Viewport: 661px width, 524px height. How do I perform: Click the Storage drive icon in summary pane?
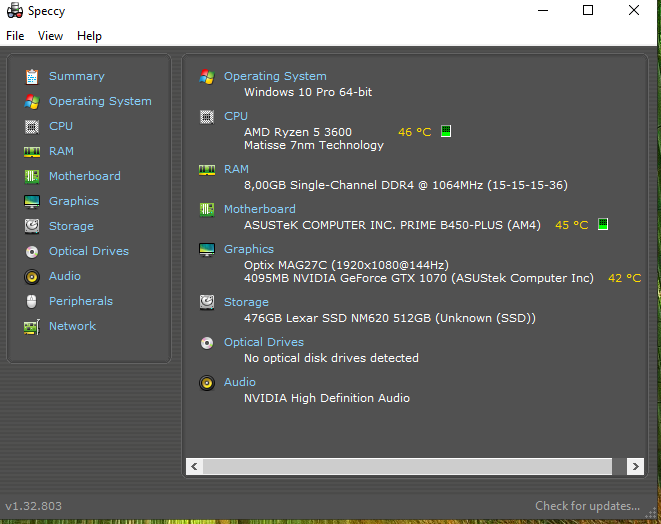coord(207,302)
